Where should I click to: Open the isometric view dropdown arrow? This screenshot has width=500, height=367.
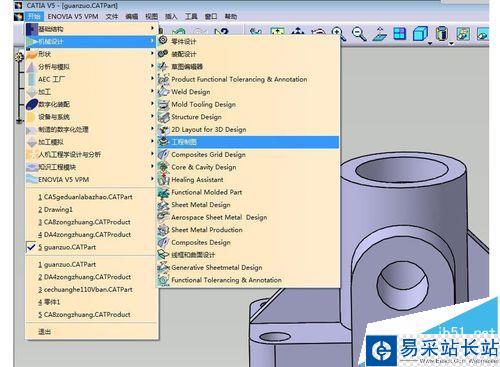(x=430, y=44)
